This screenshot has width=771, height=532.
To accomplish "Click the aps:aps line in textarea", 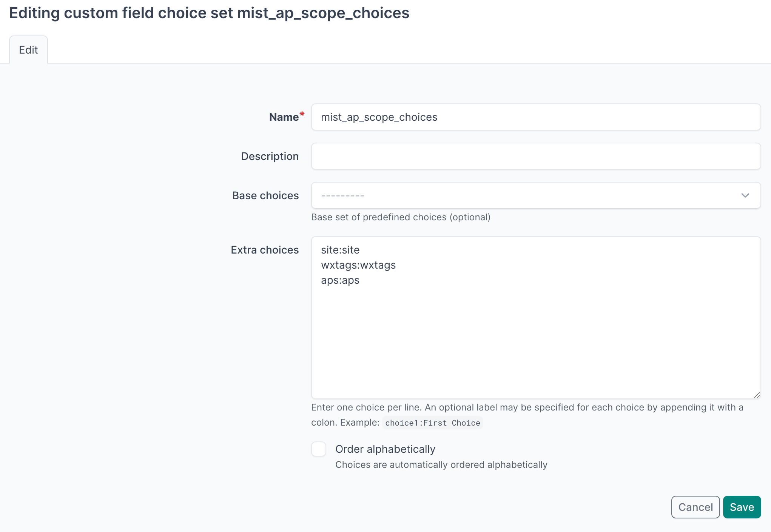I will pyautogui.click(x=340, y=280).
